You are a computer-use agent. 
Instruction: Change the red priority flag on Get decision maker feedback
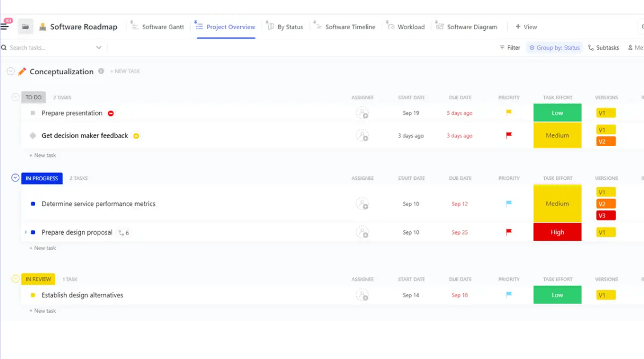(x=509, y=135)
